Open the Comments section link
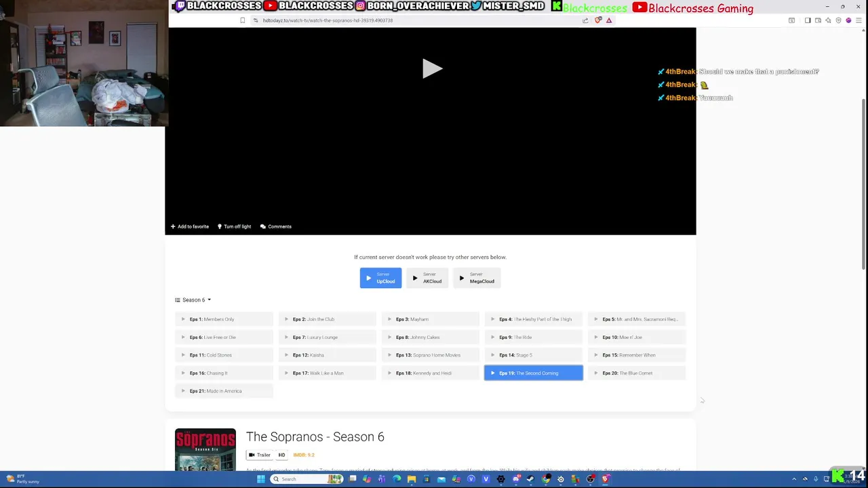The image size is (868, 488). click(x=276, y=226)
